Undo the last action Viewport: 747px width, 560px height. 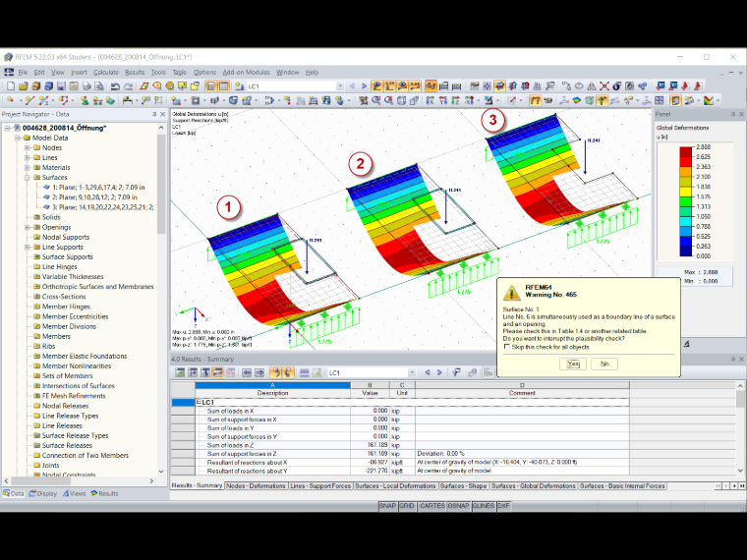[115, 86]
